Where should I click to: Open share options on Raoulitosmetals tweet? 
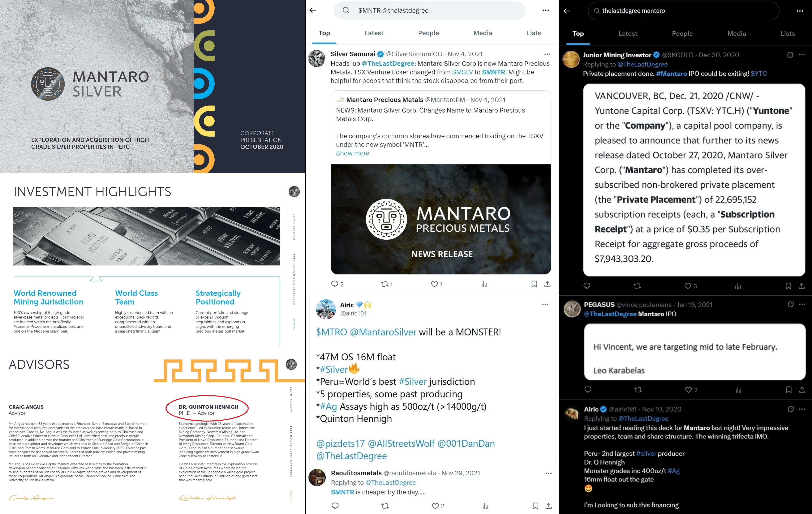point(549,506)
